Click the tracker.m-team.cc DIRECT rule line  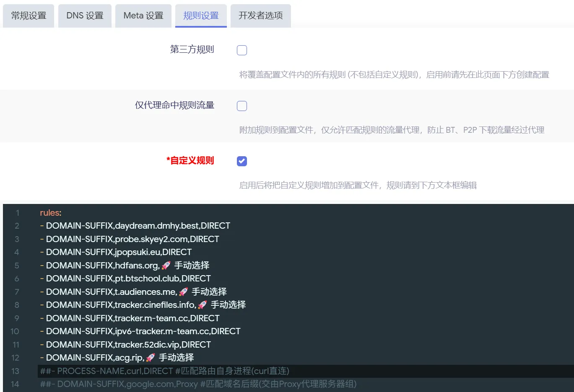pyautogui.click(x=130, y=318)
